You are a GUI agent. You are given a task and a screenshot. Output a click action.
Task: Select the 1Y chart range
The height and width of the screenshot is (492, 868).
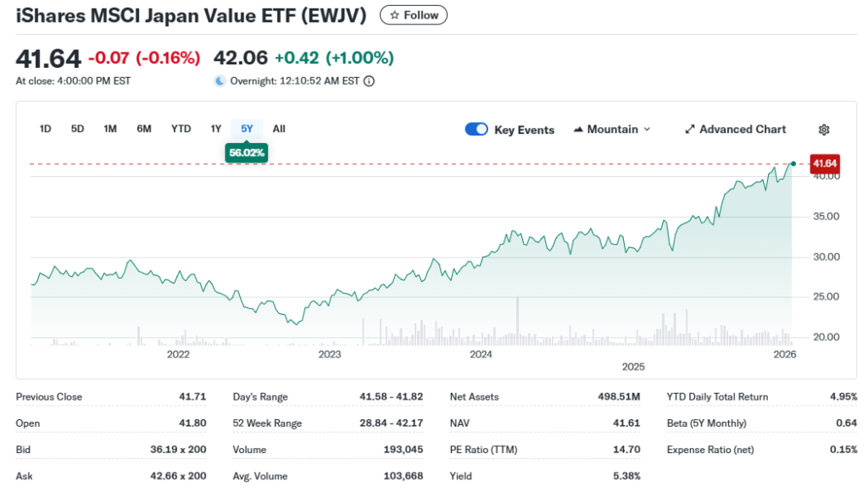click(x=216, y=129)
